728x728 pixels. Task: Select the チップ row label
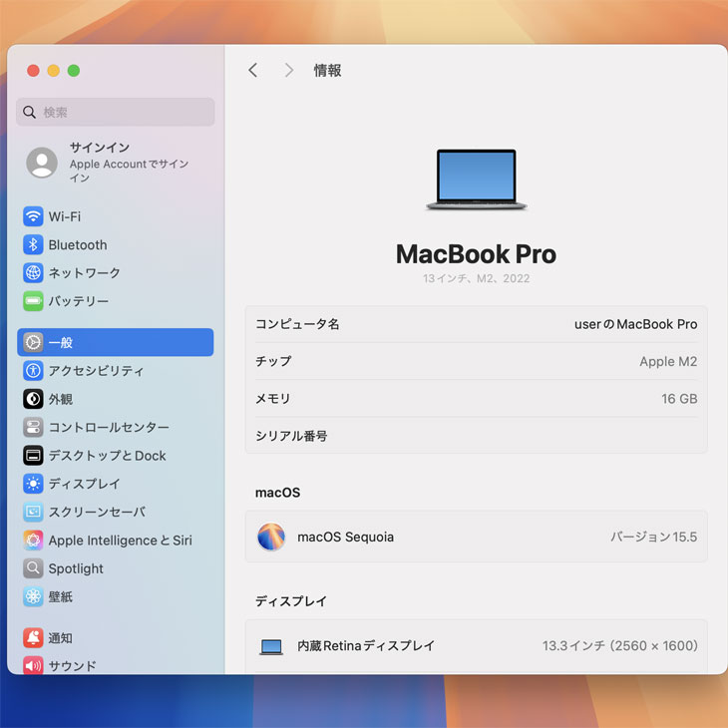point(273,361)
